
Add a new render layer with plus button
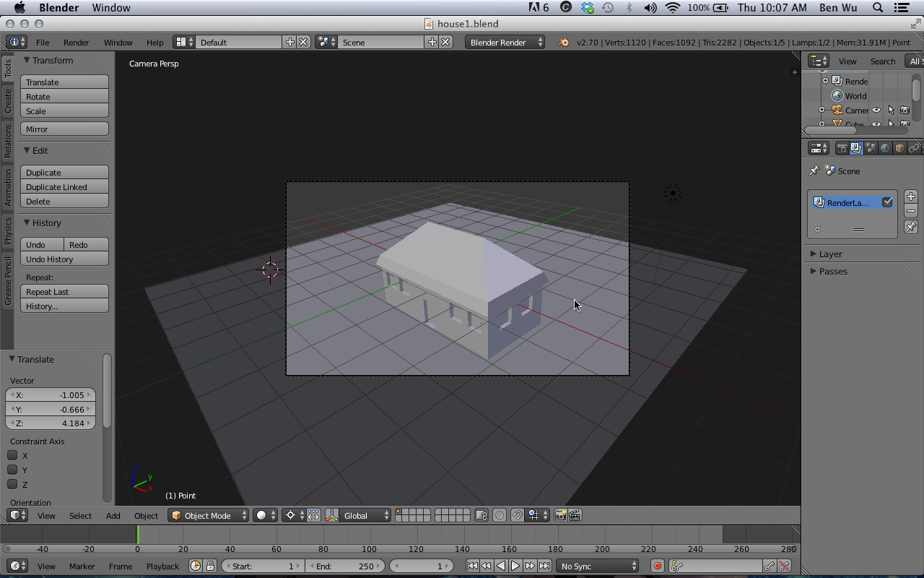coord(911,197)
